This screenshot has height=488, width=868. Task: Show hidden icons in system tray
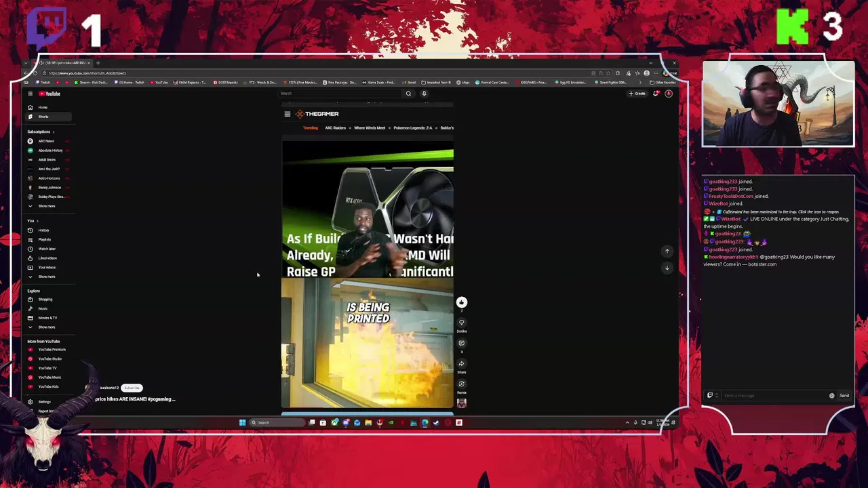[627, 423]
